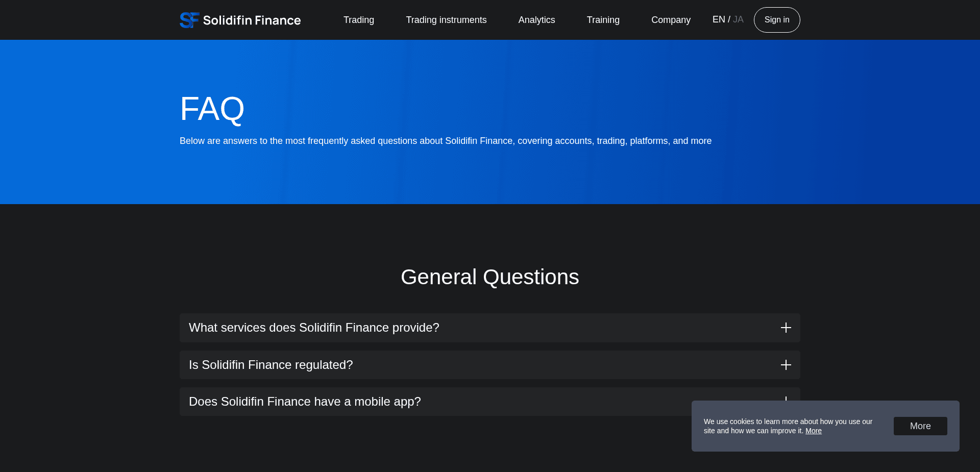This screenshot has height=472, width=980.
Task: Click the Solidifin Finance wordmark to go home
Action: click(252, 20)
